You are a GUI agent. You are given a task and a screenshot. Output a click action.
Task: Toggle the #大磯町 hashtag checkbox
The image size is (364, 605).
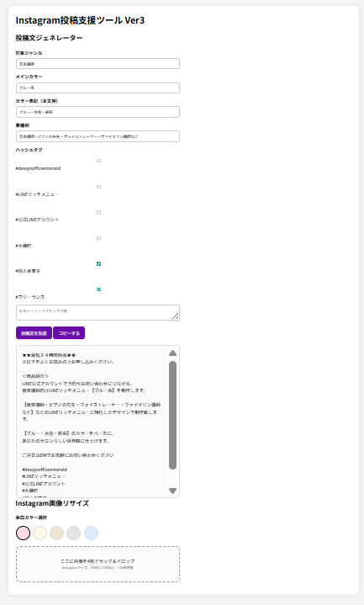click(98, 238)
